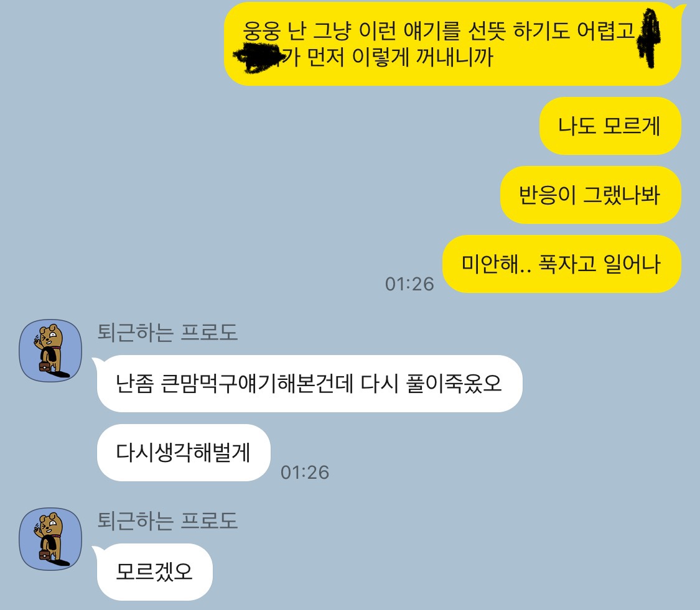Select the upper 퇴근하는 프로도 sender name
This screenshot has height=610, width=700.
click(167, 333)
